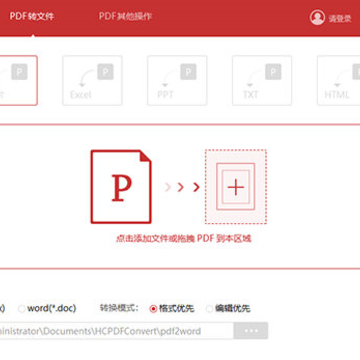Select the PDF to HTML conversion tile
Screen dimensions: 360x360
click(x=339, y=81)
